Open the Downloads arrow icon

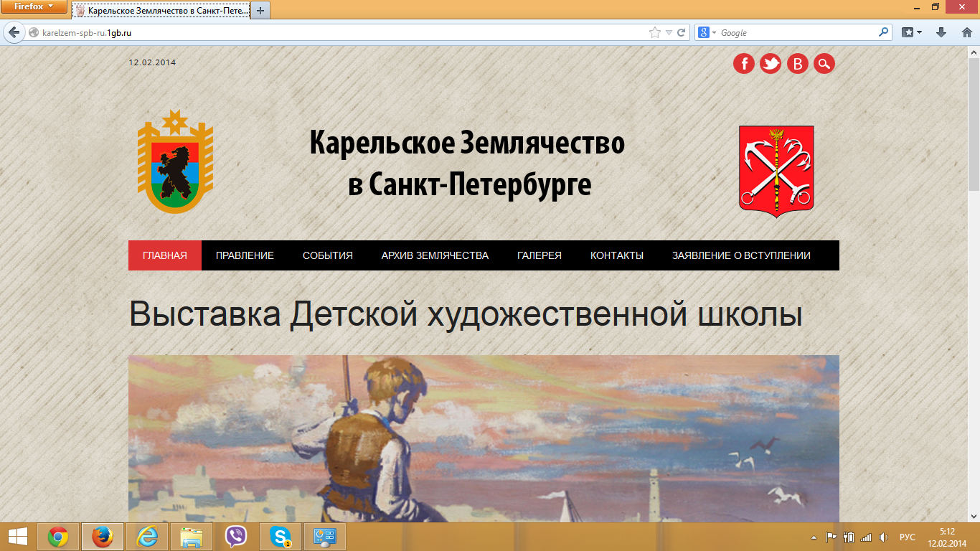[942, 32]
